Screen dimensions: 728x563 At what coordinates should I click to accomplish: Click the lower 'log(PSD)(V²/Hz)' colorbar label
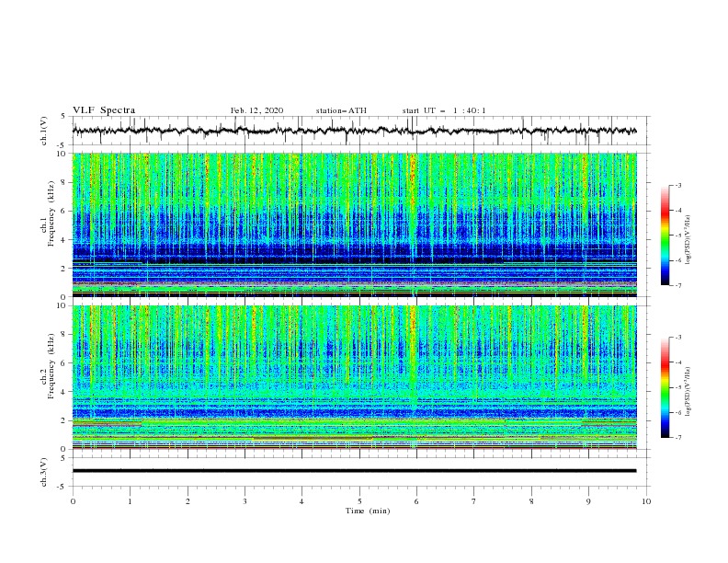click(688, 392)
